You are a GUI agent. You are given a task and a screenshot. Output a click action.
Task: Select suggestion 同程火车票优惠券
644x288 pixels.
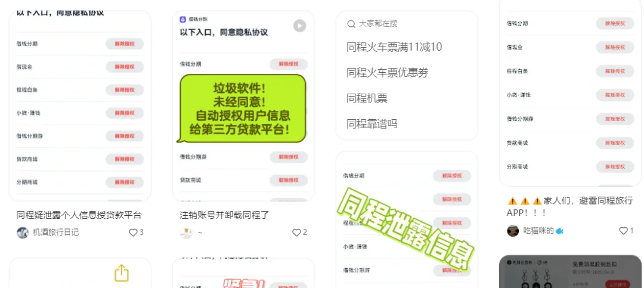click(388, 73)
